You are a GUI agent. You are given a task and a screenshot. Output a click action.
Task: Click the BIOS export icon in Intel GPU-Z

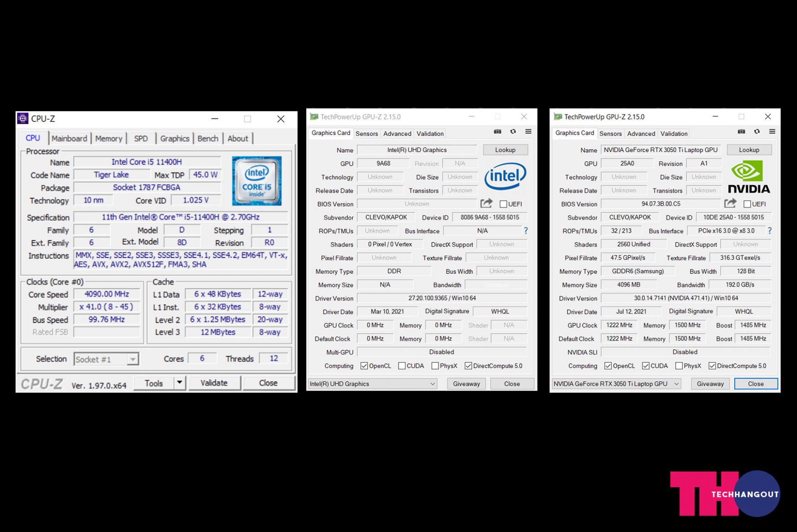tap(486, 203)
